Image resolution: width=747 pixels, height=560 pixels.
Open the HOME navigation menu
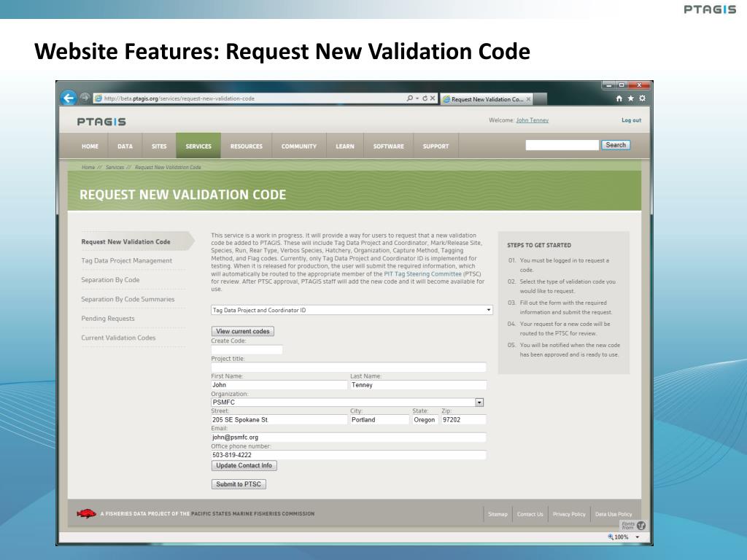(90, 146)
